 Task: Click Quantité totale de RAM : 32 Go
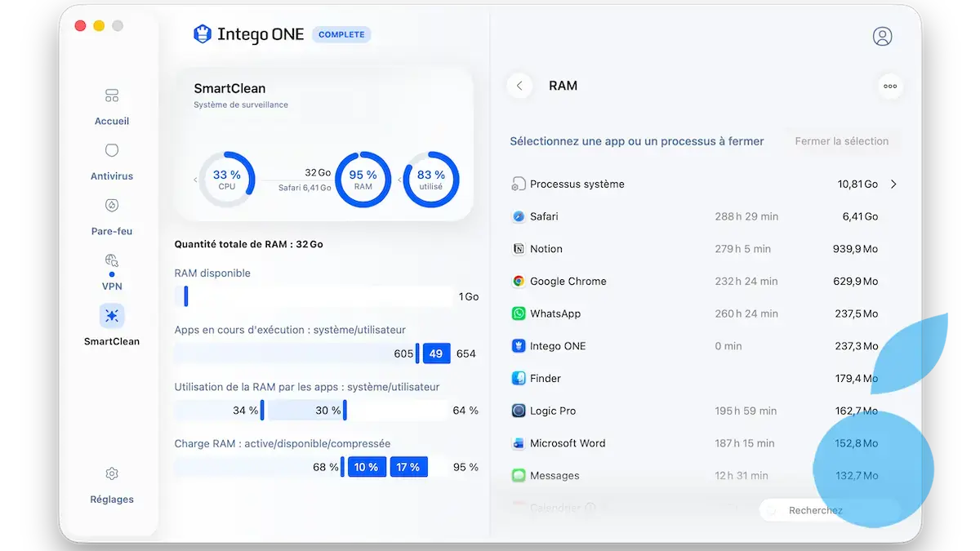pos(249,244)
